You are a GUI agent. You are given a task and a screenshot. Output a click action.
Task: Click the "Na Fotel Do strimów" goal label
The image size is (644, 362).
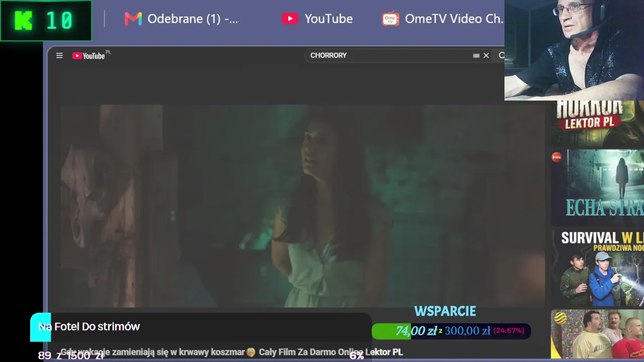click(x=89, y=327)
